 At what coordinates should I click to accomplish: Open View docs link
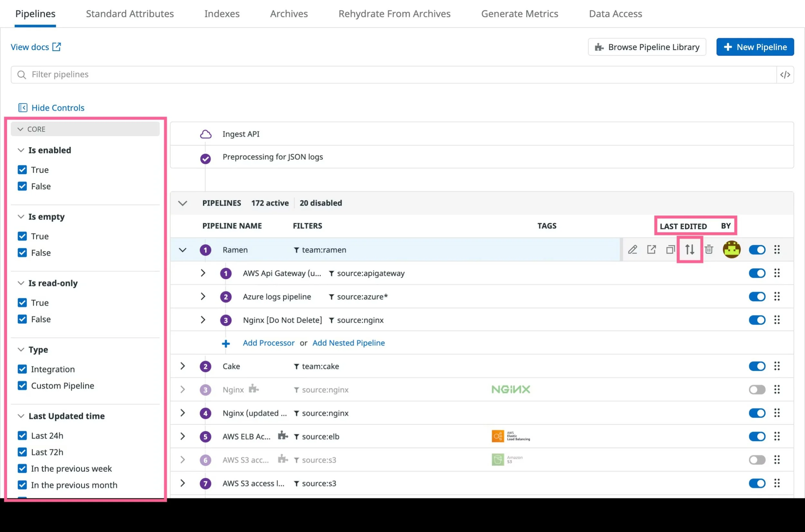coord(36,47)
